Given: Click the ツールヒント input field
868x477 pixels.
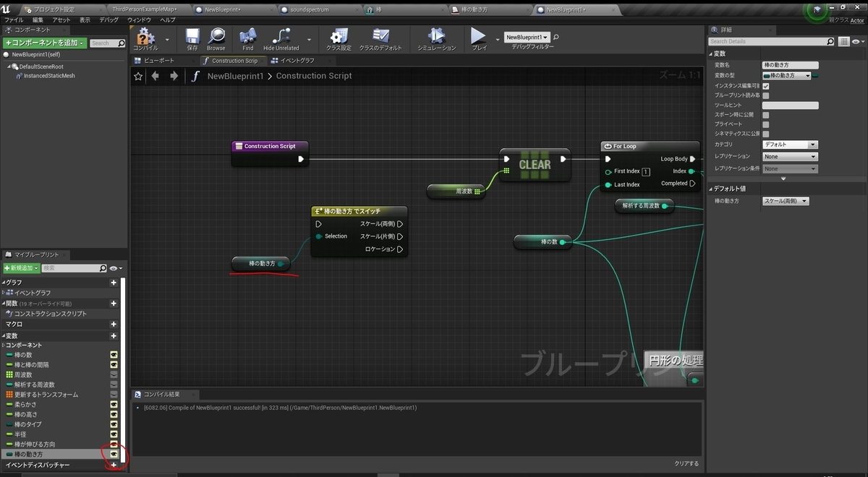Looking at the screenshot, I should point(790,106).
